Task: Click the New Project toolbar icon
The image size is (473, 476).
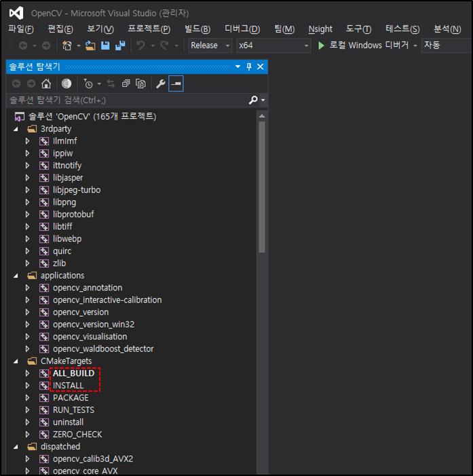Action: tap(67, 45)
